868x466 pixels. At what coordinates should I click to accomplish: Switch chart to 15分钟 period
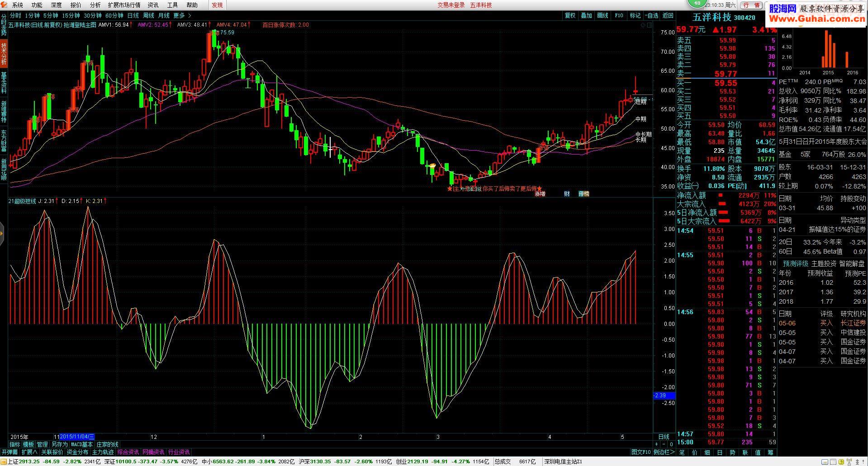click(x=71, y=15)
